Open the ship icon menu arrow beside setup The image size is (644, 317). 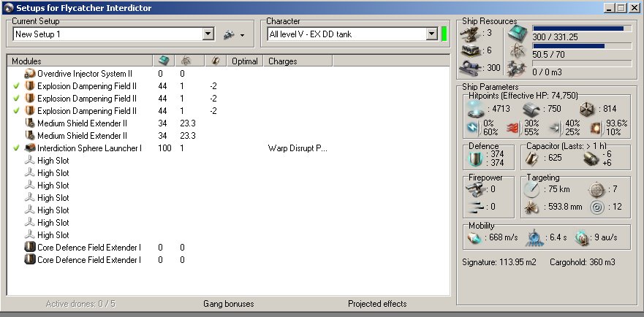[x=242, y=35]
